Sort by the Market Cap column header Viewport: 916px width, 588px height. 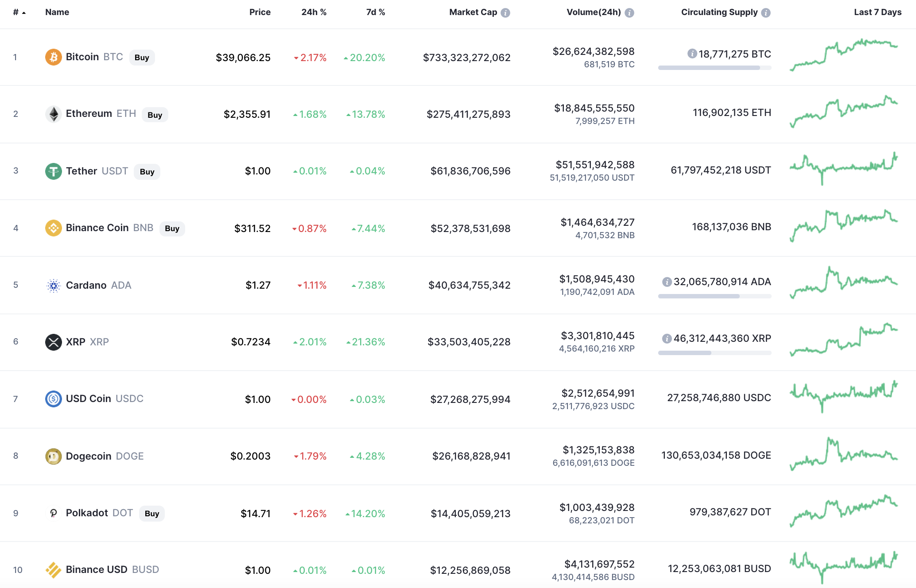pos(473,12)
